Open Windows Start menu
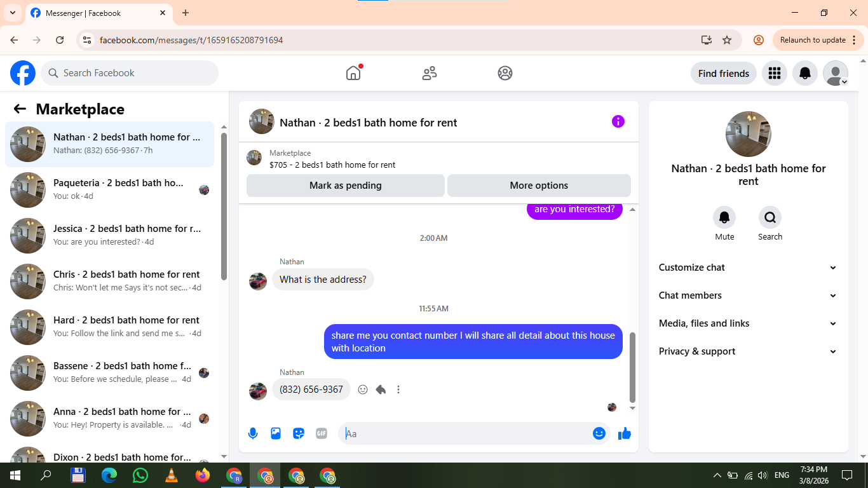 15,475
